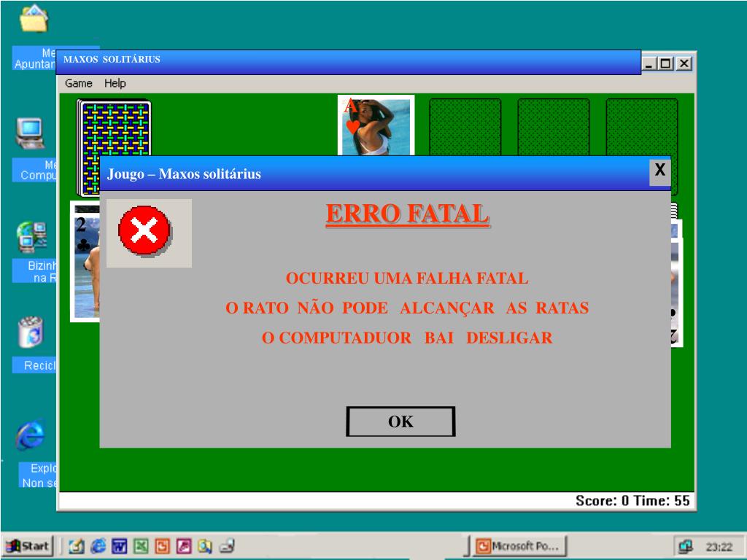
Task: Launch Internet Explorer from quick launch
Action: click(98, 546)
